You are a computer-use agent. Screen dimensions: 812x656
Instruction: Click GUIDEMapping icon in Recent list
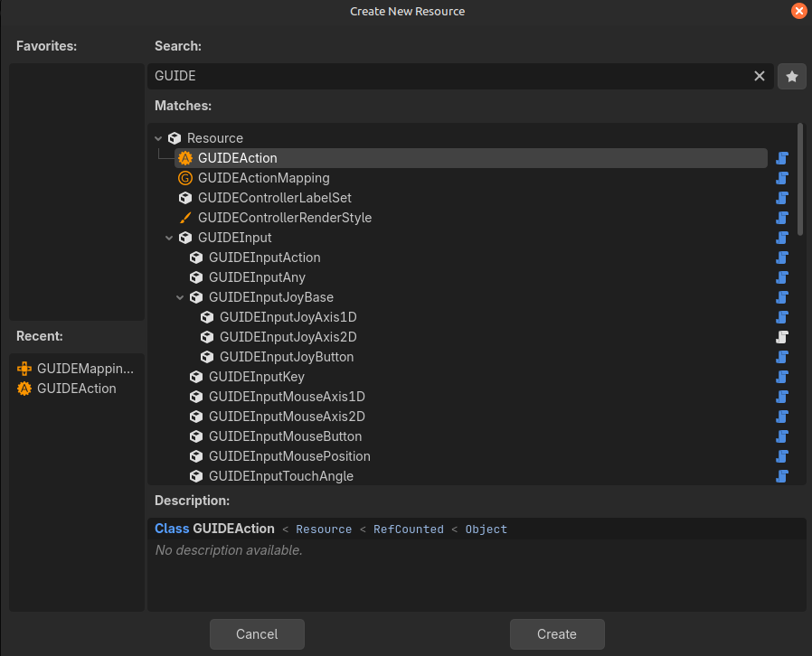point(24,369)
